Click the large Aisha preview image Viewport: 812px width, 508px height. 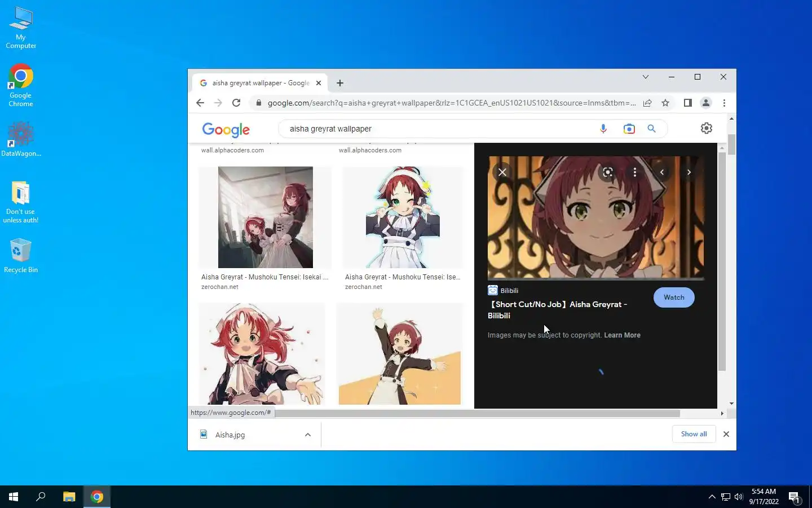tap(595, 217)
